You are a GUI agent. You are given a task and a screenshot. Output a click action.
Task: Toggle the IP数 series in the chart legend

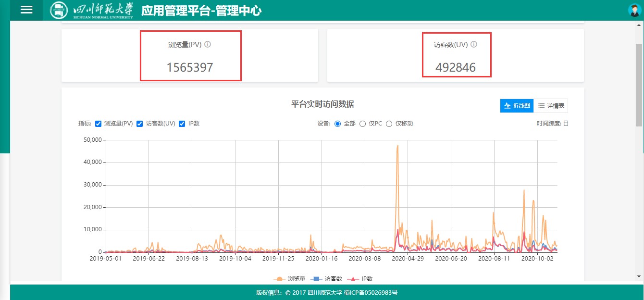[360, 278]
